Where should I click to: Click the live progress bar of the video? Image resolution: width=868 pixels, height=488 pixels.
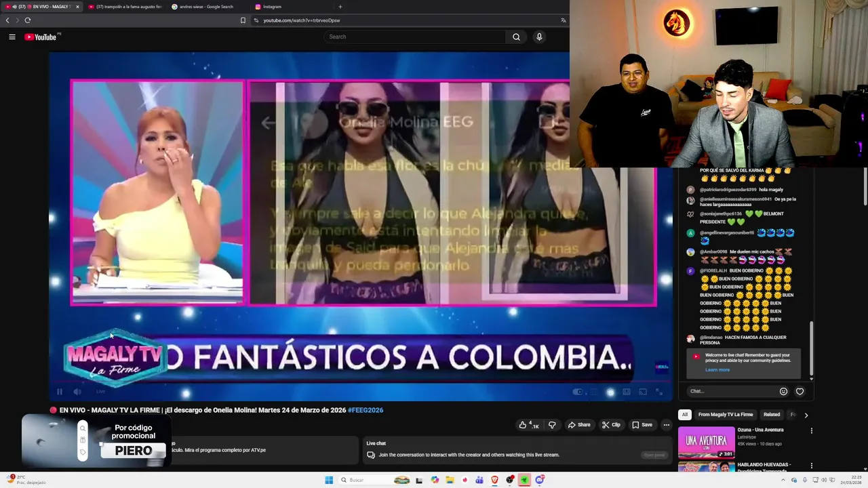coord(360,382)
